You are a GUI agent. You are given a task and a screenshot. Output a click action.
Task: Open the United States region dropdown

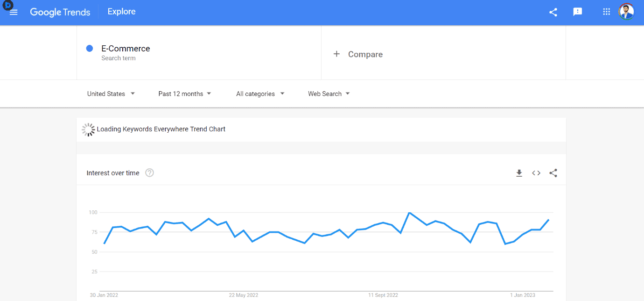point(111,93)
